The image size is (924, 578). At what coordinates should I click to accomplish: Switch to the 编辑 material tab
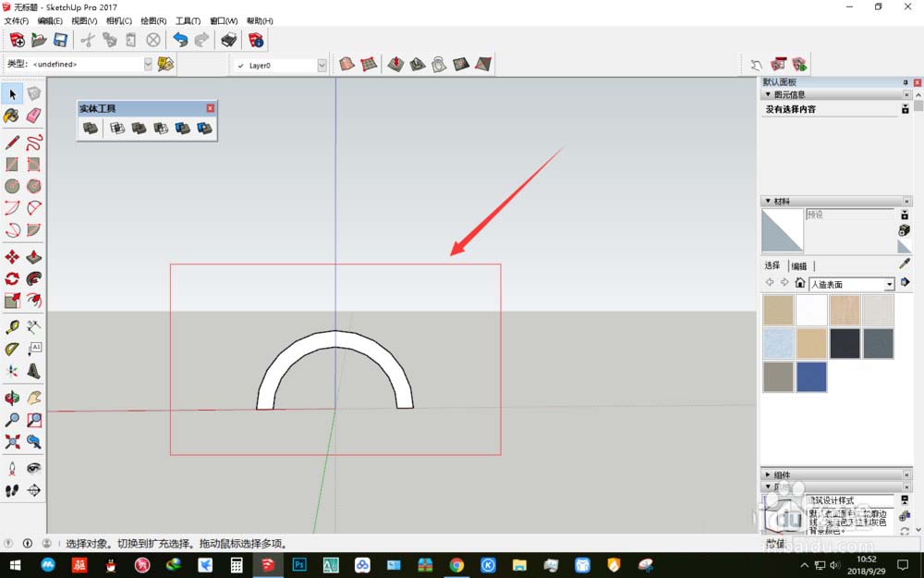tap(799, 266)
